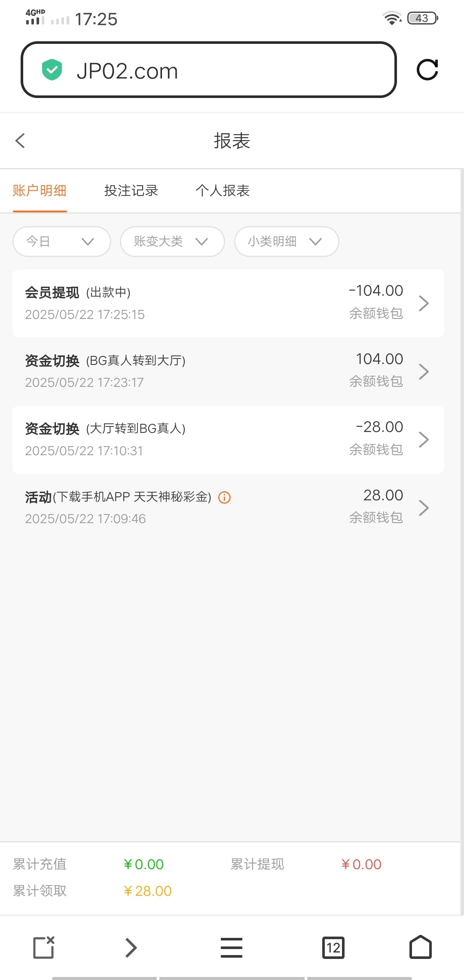This screenshot has width=464, height=980.
Task: Open the browser hamburger menu
Action: [x=232, y=947]
